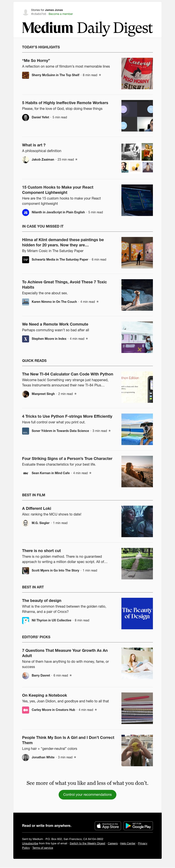Screen dimensions: 175x868
Task: Open The New TI-84 Calculator article title
Action: point(67,374)
